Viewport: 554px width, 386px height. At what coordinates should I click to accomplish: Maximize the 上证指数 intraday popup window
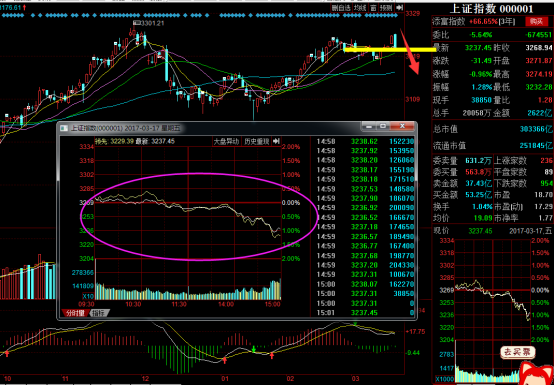383,126
